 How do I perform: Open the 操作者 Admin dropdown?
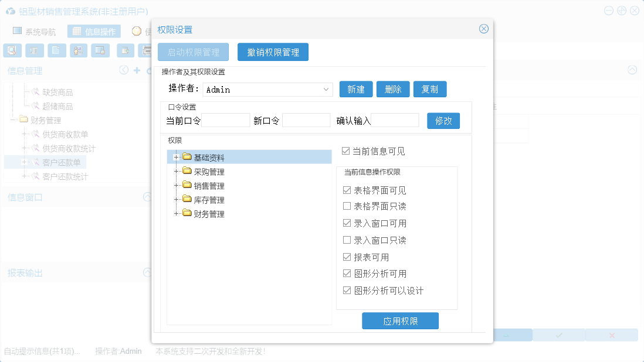pyautogui.click(x=327, y=90)
